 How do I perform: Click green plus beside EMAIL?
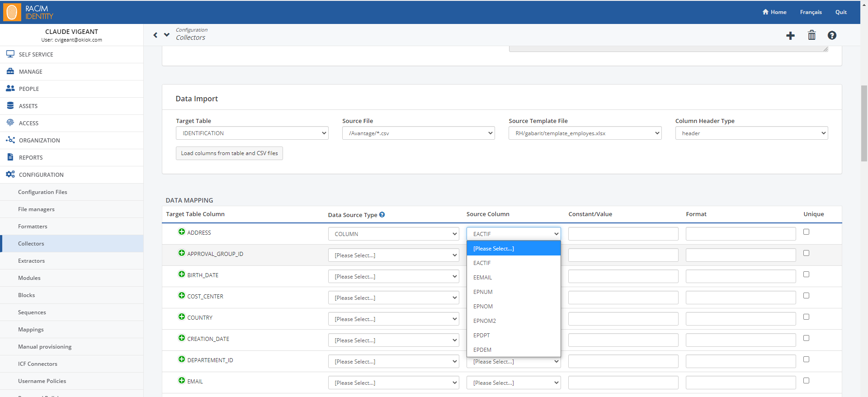pyautogui.click(x=182, y=381)
